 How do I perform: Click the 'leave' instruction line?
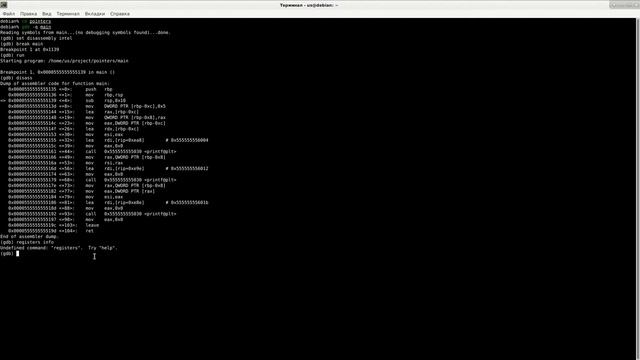coord(53,225)
